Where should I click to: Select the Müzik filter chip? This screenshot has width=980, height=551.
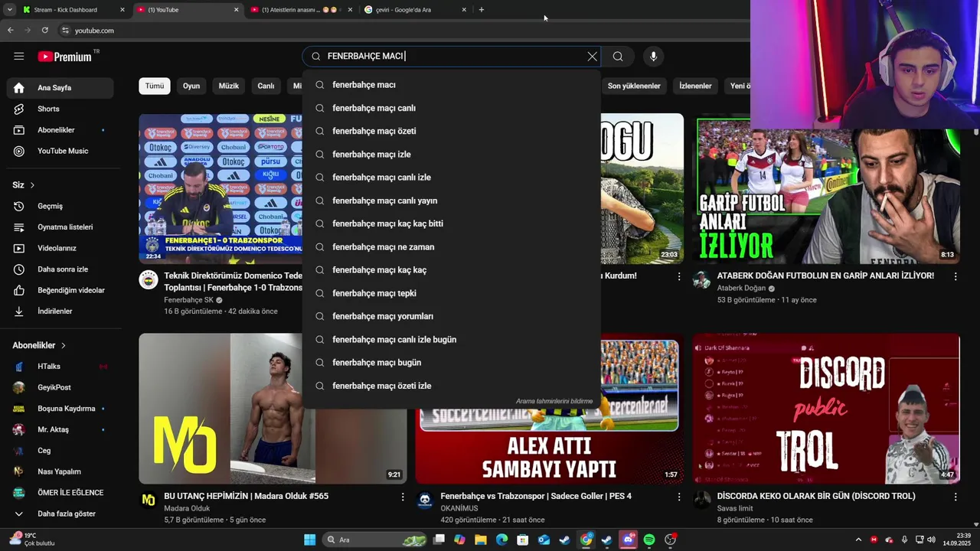[x=229, y=86]
